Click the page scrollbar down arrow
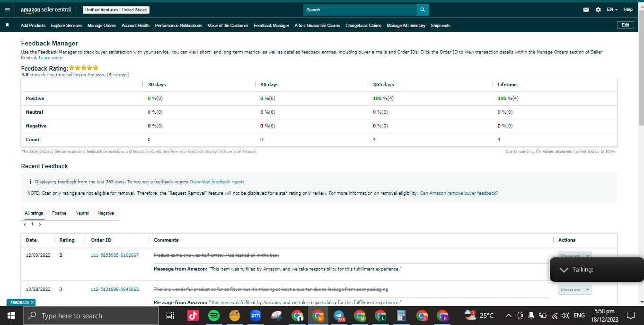 [x=642, y=302]
